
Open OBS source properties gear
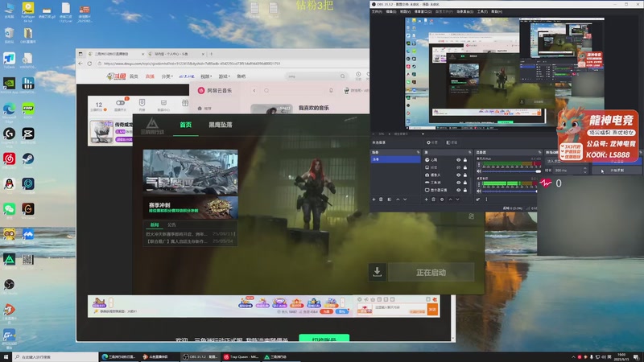point(442,200)
